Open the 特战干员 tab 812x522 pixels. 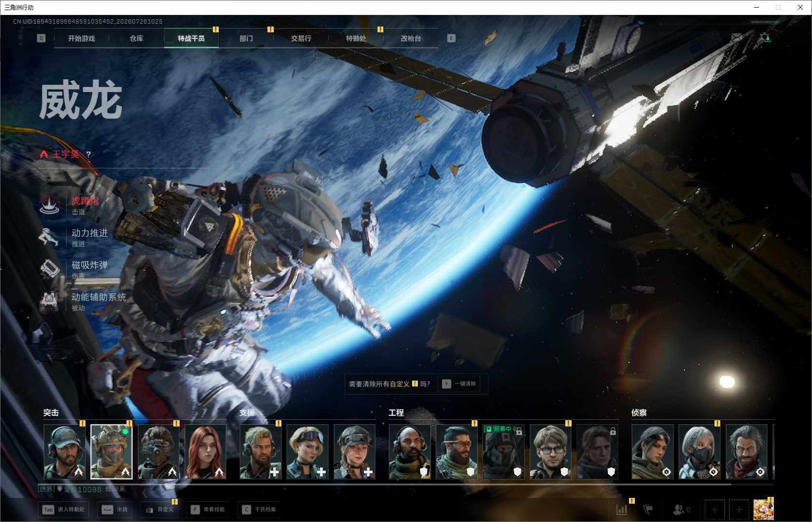(191, 38)
